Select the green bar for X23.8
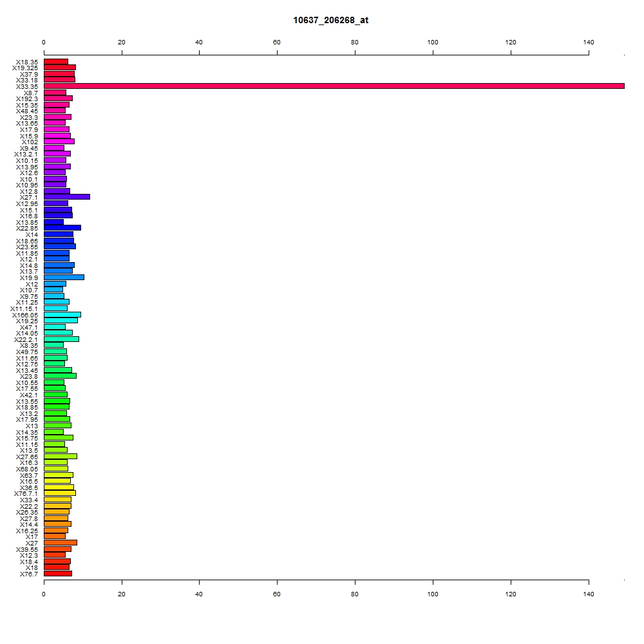Image resolution: width=644 pixels, height=644 pixels. coord(60,376)
